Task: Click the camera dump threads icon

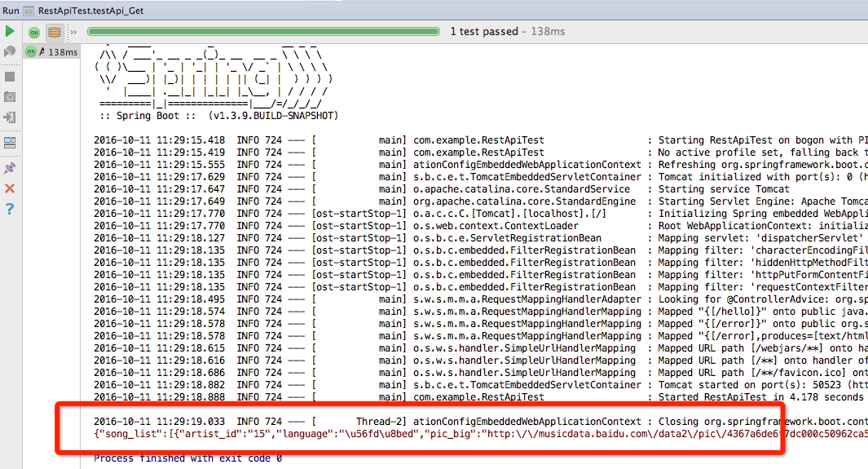Action: (10, 97)
